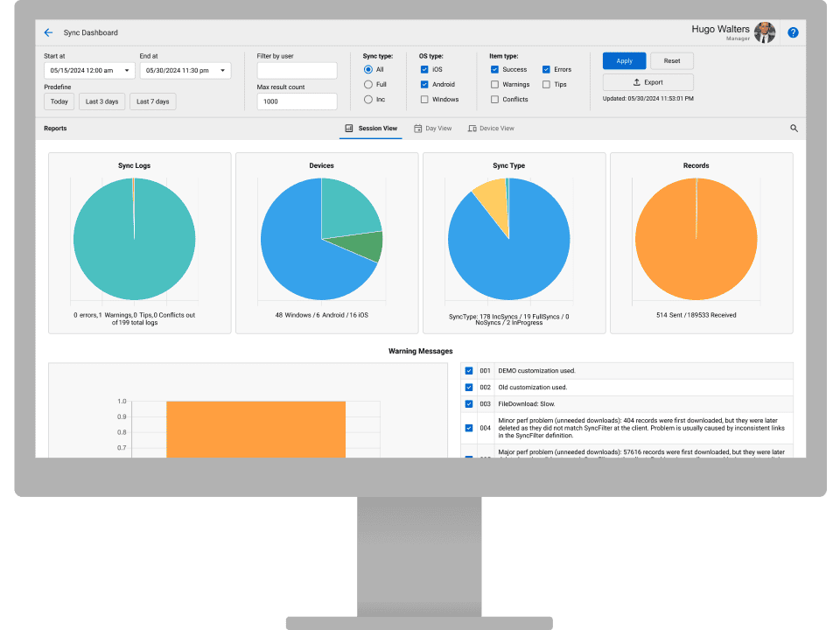Screen dimensions: 840x630
Task: Switch to the Day View tab
Action: tap(432, 129)
